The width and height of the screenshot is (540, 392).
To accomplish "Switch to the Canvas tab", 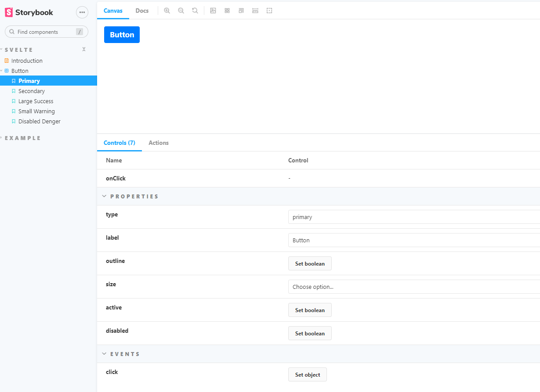I will click(113, 11).
